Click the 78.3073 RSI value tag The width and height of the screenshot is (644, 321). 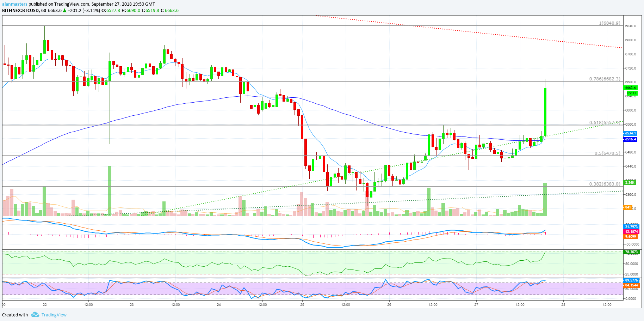[631, 252]
